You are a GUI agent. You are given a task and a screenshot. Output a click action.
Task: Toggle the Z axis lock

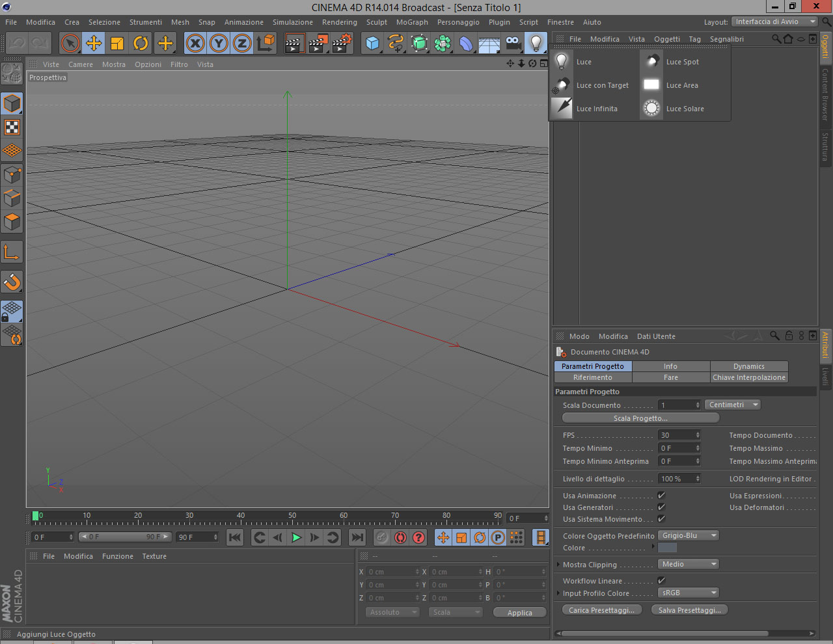242,44
